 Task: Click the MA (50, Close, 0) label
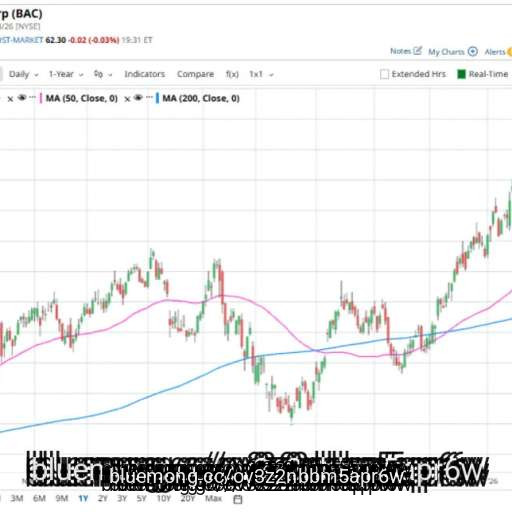click(x=82, y=98)
